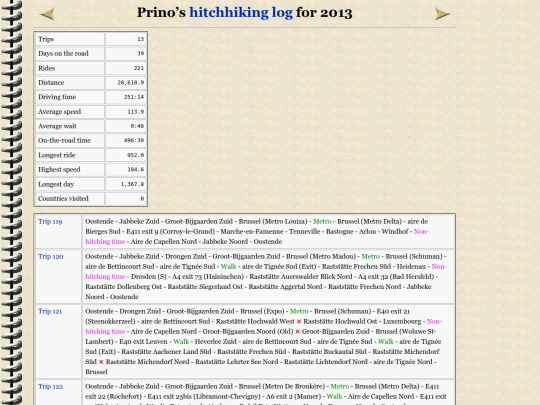Click the red X before Groot-Bijgaarden Zuid in Trip 121
The image size is (540, 405).
click(x=298, y=332)
